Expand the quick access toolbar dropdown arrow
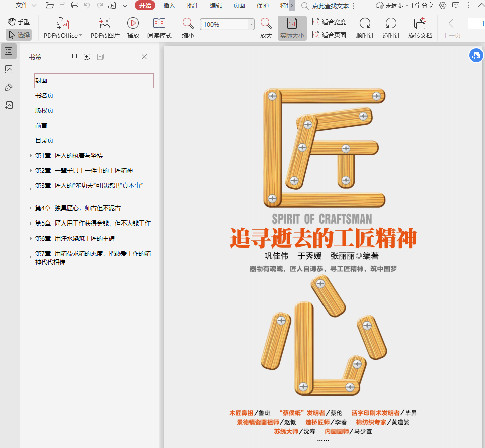 click(125, 5)
